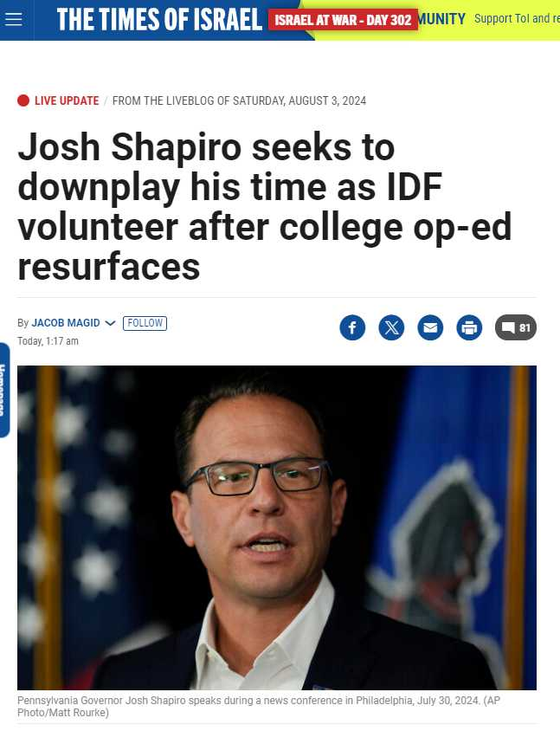Share the article on X
The image size is (560, 731).
[x=391, y=327]
